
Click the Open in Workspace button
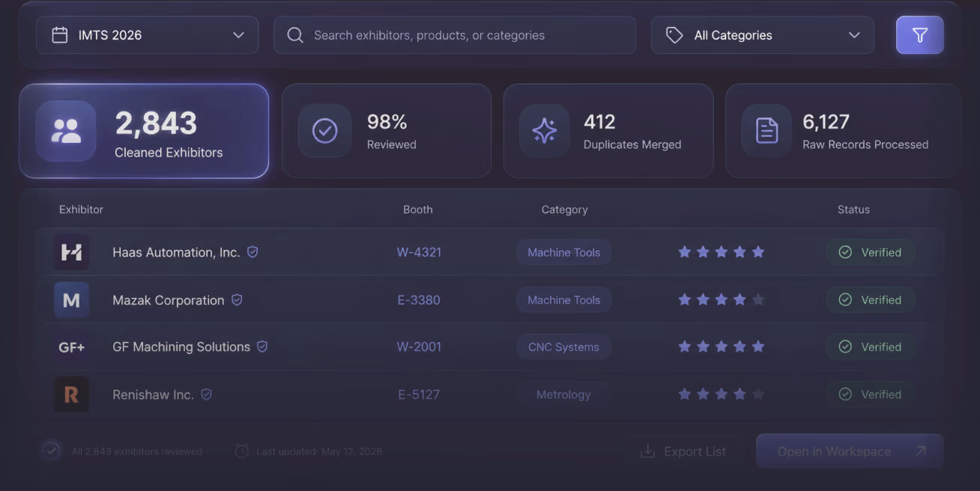(850, 451)
